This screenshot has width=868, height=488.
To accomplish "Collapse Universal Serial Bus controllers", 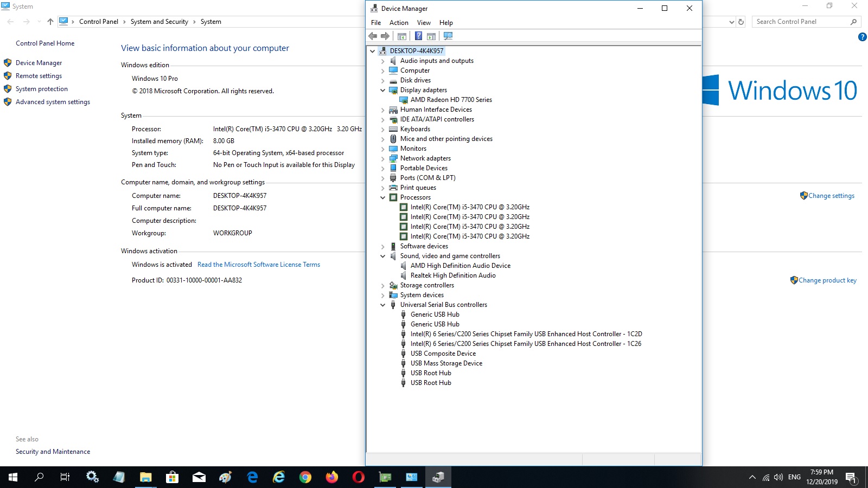I will 382,305.
